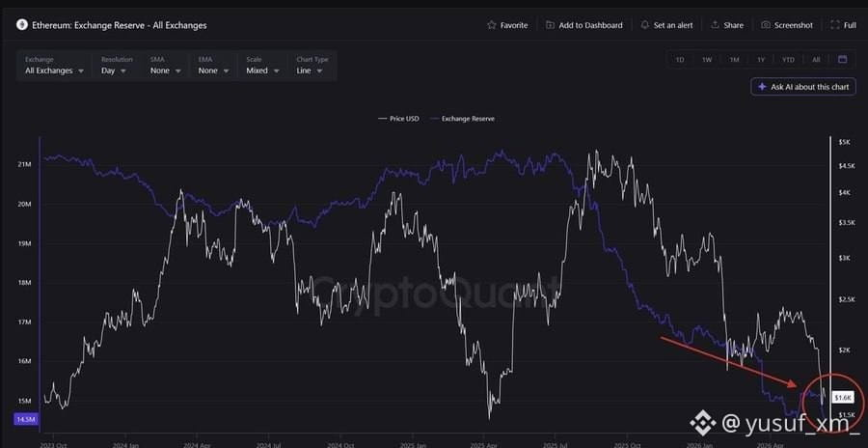Viewport: 868px width, 448px height.
Task: Open the EMA dropdown set to None
Action: pos(214,66)
